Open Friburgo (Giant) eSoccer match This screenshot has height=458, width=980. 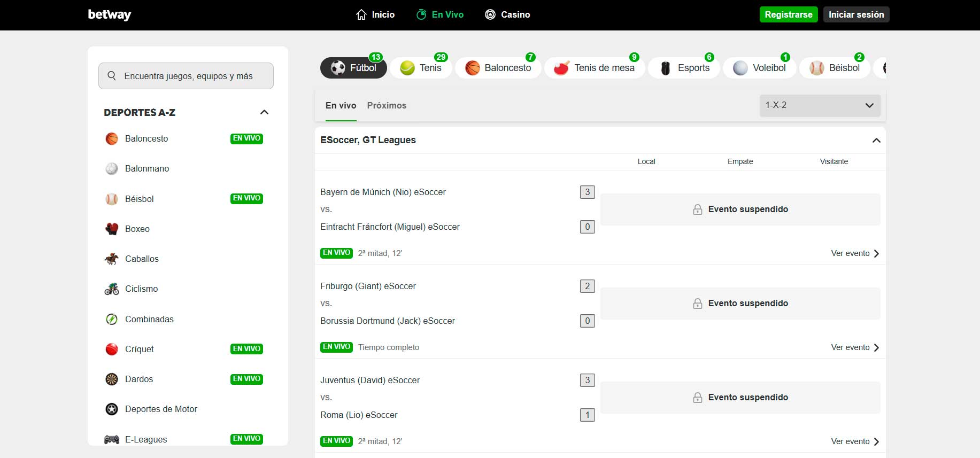click(x=368, y=286)
